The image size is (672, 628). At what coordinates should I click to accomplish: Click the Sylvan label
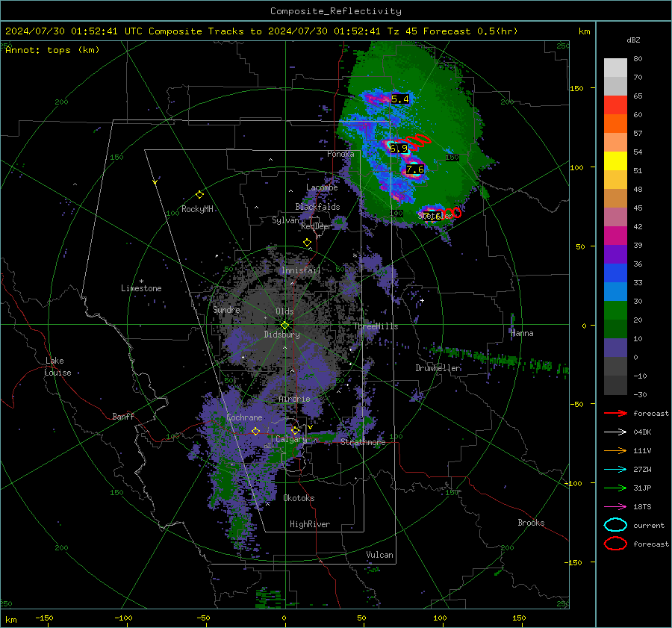click(285, 221)
